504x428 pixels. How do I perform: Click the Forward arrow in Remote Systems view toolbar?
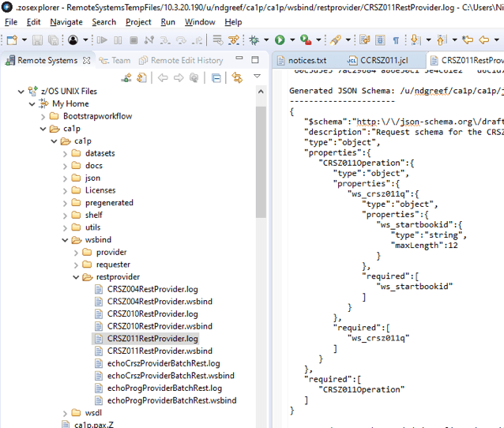click(x=179, y=77)
